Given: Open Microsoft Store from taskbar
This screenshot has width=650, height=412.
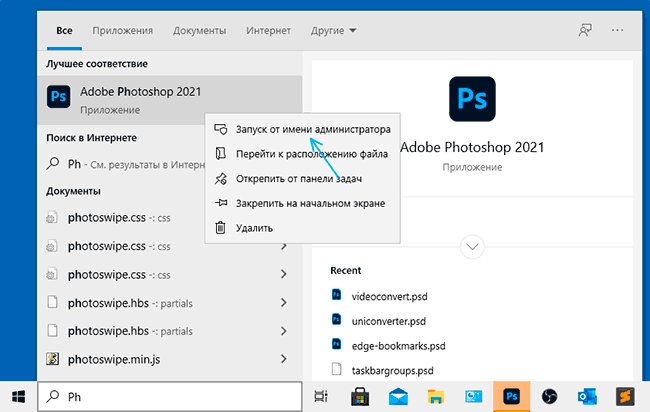Looking at the screenshot, I should 360,397.
